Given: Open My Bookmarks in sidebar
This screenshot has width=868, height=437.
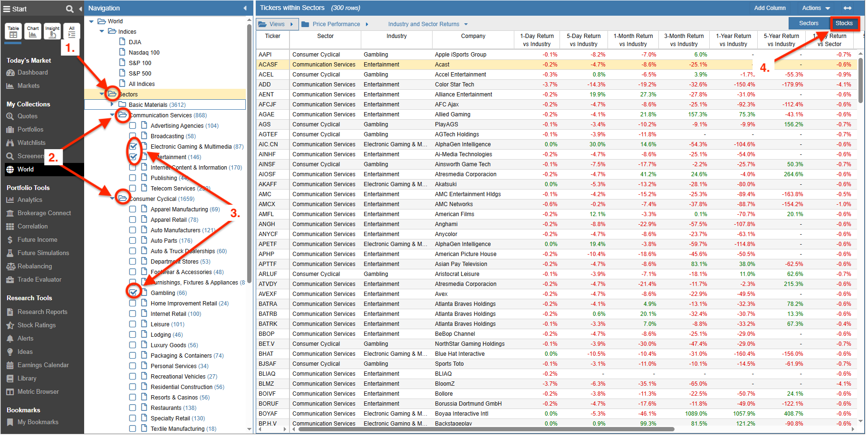Looking at the screenshot, I should coord(33,422).
